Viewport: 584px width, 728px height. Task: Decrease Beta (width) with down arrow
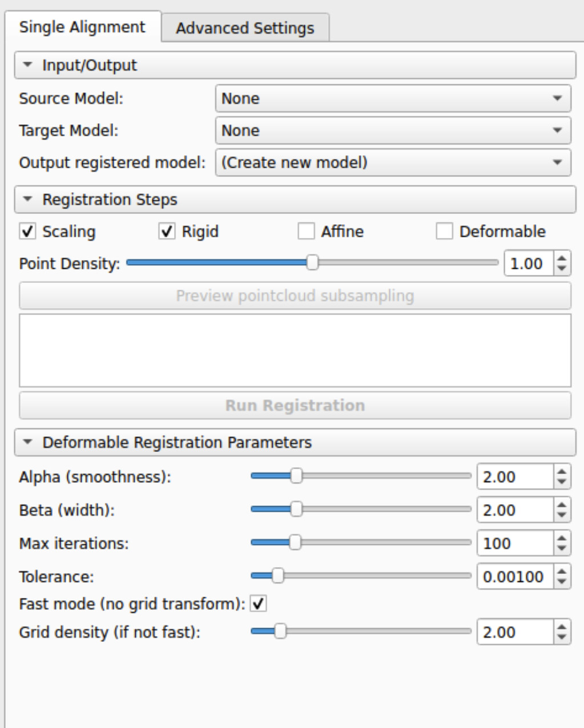click(562, 515)
